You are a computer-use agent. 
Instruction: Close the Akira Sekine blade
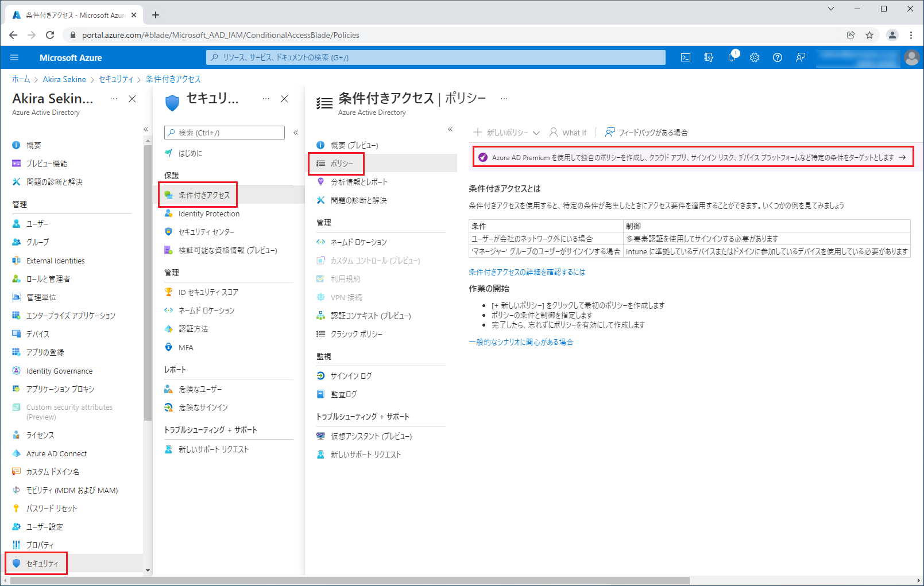tap(132, 99)
